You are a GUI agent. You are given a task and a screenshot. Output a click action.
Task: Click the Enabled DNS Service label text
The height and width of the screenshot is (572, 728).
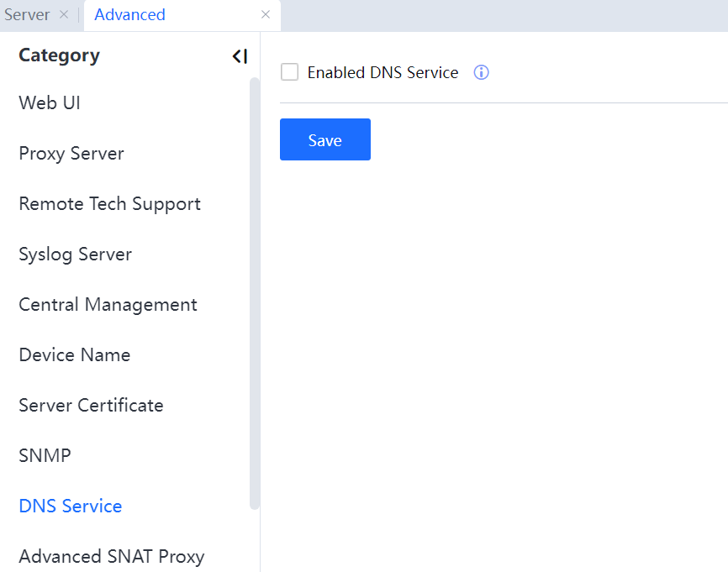tap(382, 72)
